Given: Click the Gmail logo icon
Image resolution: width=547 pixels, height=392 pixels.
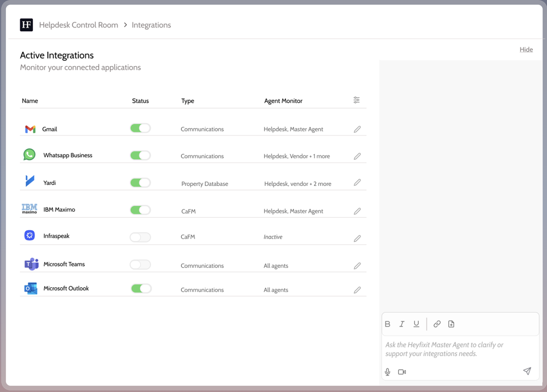Looking at the screenshot, I should (30, 129).
